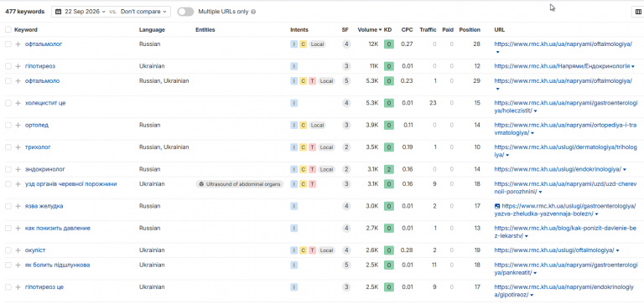Check the checkbox for гіпотиреоз row
The image size is (644, 304).
tap(8, 66)
